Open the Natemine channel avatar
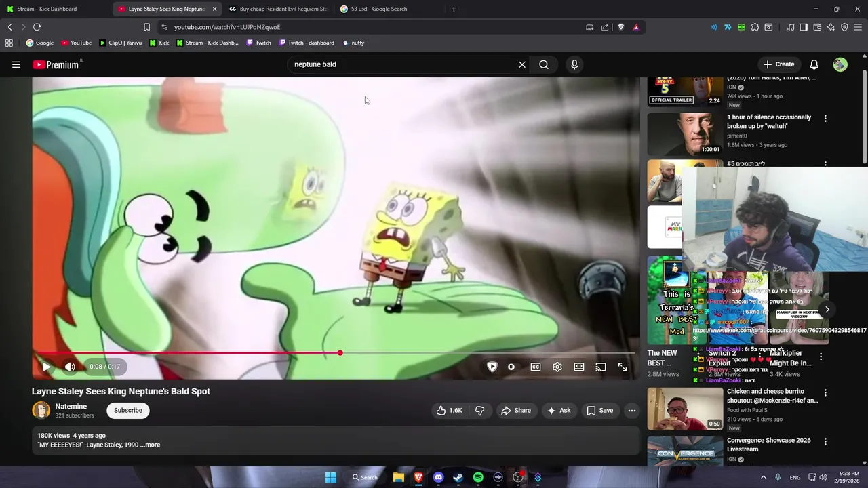The image size is (868, 488). 41,410
